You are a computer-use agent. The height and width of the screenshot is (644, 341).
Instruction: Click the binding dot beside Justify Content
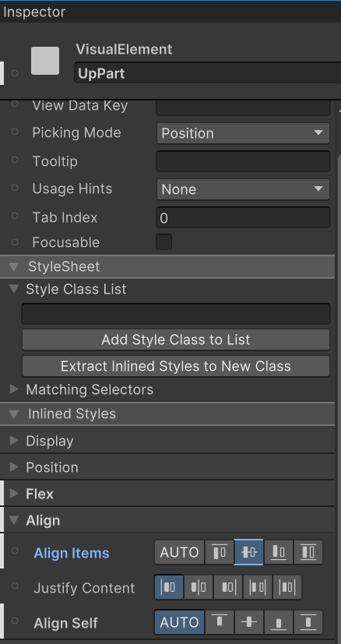(15, 586)
